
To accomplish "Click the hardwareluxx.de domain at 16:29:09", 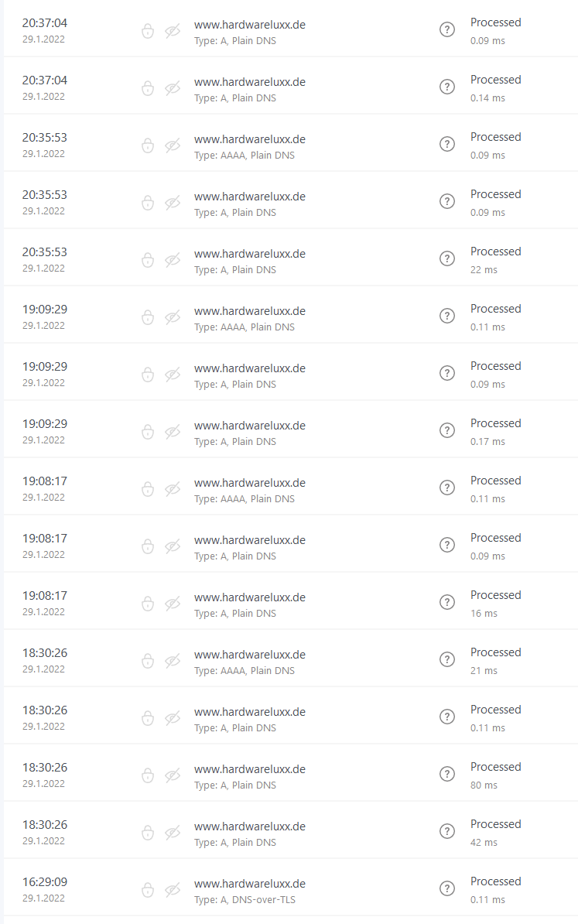I will 250,884.
